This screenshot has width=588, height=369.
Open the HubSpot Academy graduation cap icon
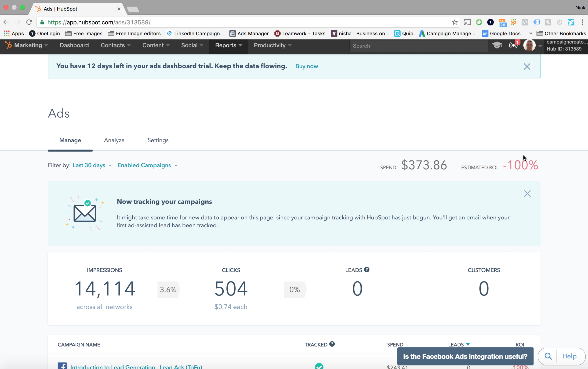(497, 45)
